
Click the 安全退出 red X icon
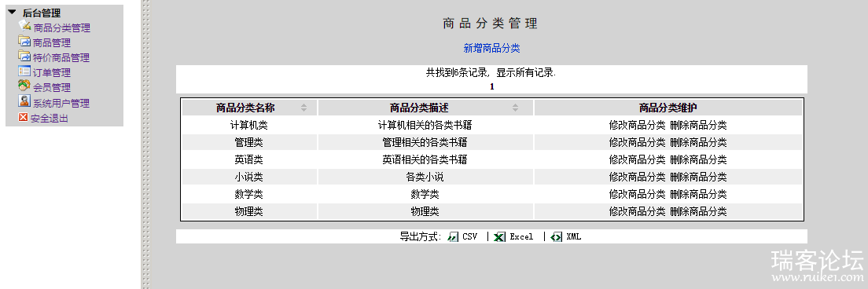[24, 117]
